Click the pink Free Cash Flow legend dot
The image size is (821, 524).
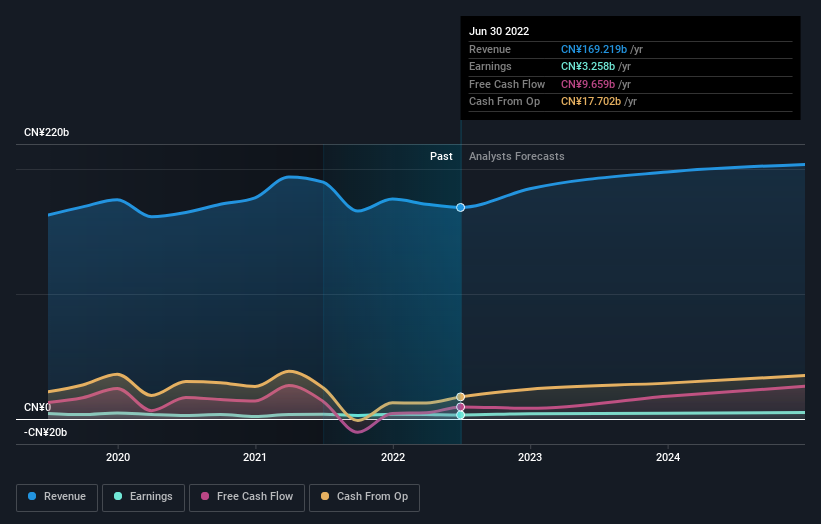[x=205, y=496]
